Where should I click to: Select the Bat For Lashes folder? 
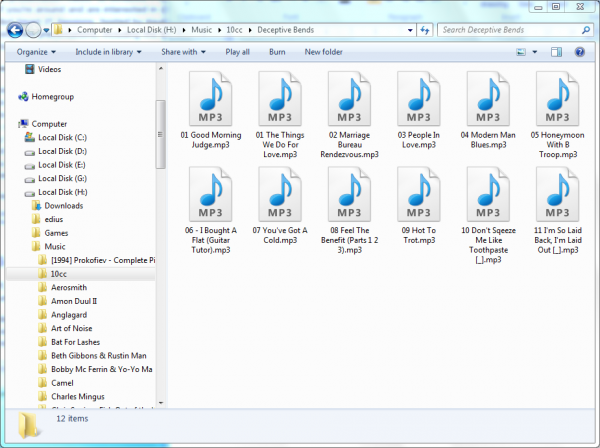(75, 342)
